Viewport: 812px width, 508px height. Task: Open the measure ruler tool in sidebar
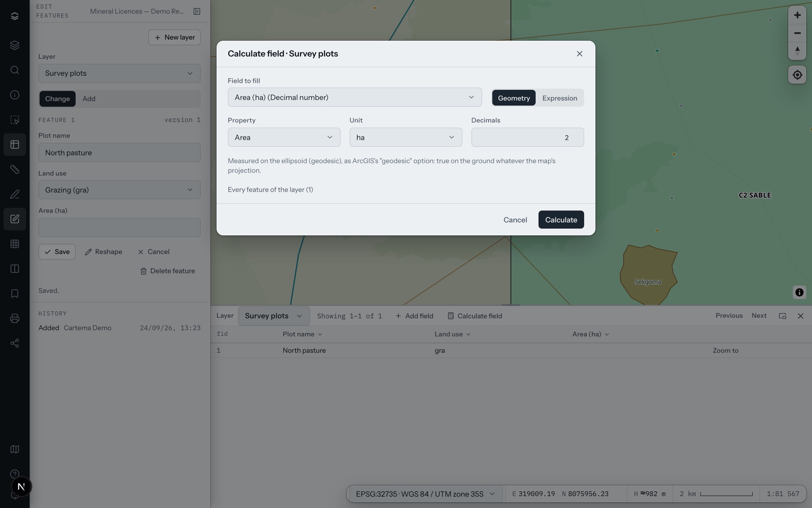pyautogui.click(x=14, y=169)
